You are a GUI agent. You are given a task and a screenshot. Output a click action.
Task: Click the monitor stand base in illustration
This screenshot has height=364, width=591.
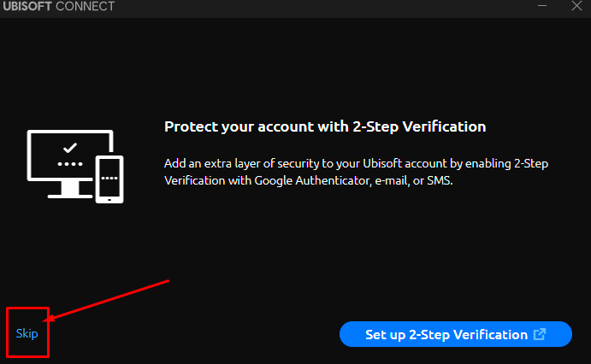70,197
